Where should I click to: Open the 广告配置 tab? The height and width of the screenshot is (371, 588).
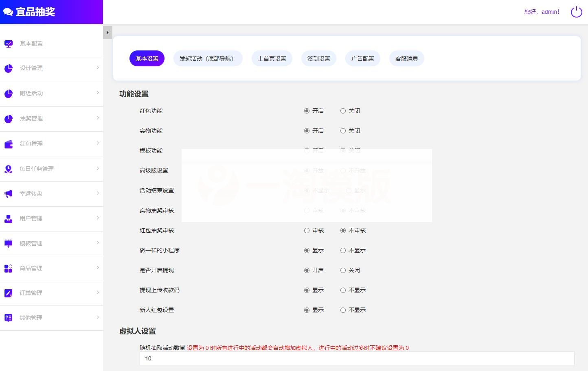tap(362, 58)
